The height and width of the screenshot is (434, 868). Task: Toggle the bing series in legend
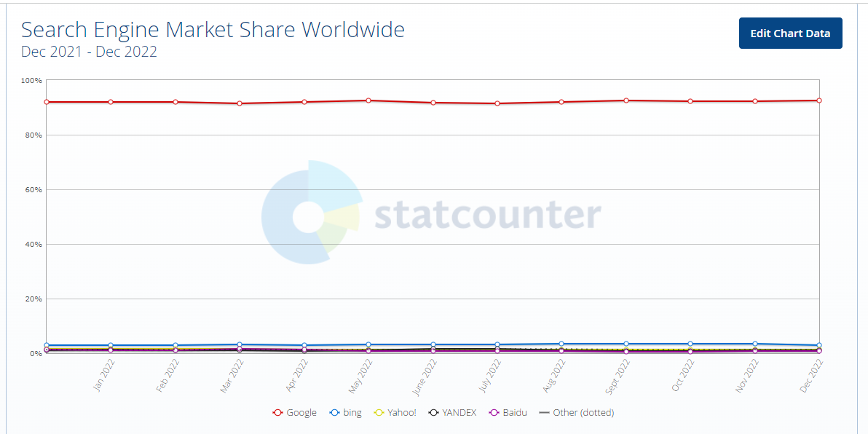pos(345,412)
